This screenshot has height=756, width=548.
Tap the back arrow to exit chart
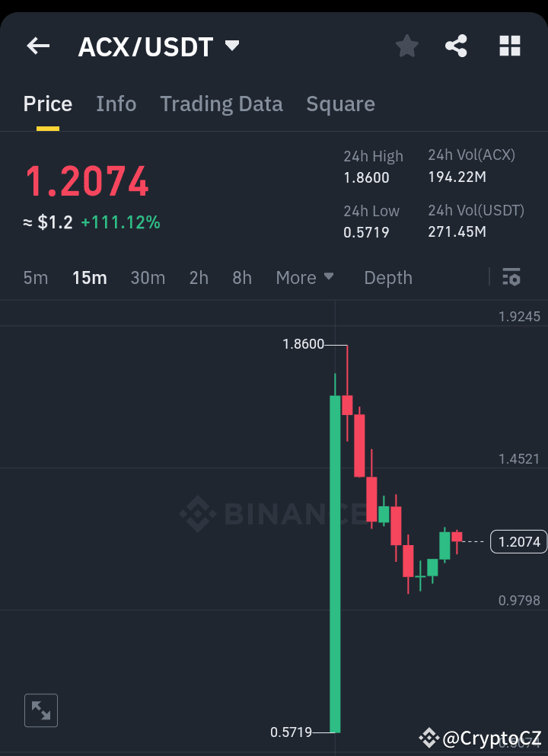(x=37, y=46)
